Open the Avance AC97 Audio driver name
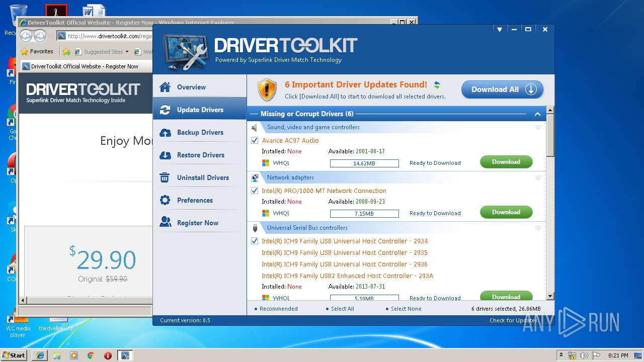The height and width of the screenshot is (362, 644). tap(290, 140)
